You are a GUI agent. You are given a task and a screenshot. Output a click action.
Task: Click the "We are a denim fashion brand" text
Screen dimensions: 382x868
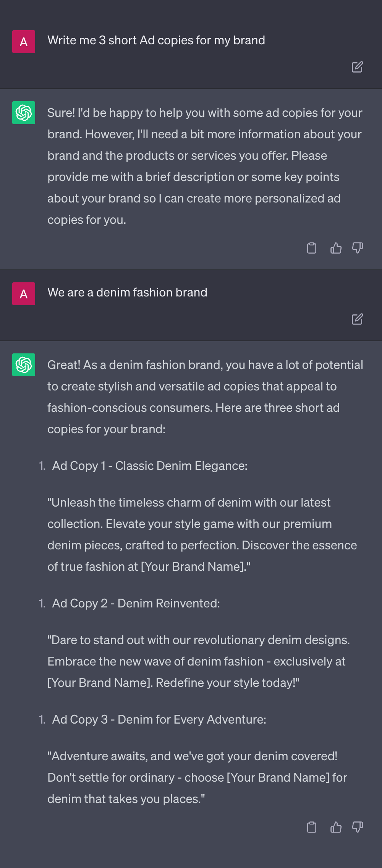coord(127,293)
